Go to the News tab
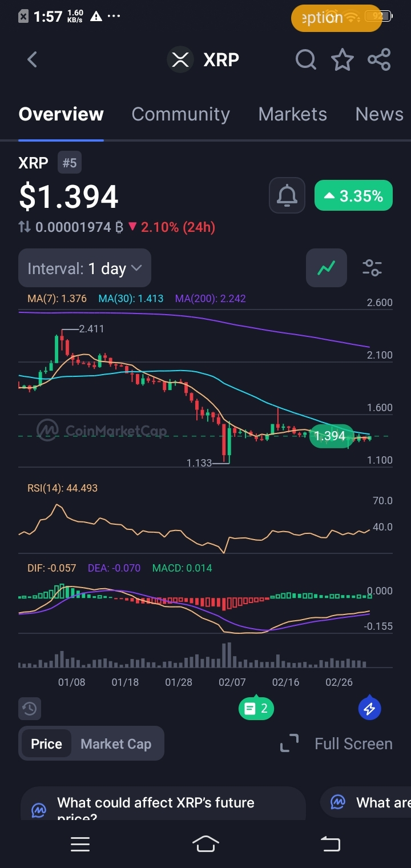 point(379,114)
